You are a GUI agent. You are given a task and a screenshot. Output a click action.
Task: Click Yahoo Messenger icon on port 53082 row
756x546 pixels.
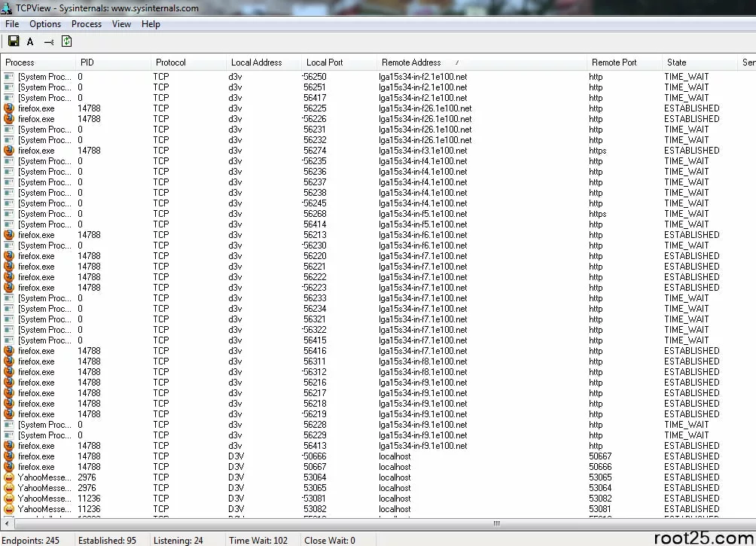click(9, 509)
